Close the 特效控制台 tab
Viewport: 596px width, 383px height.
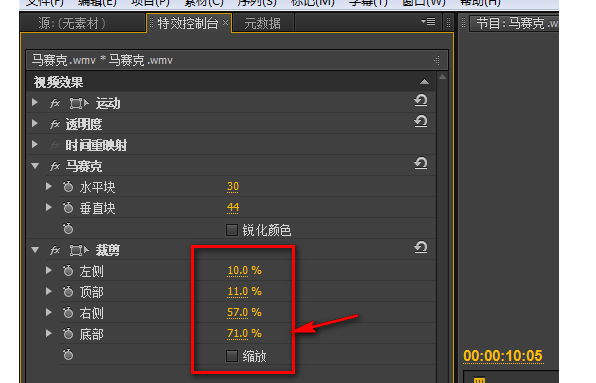(x=225, y=22)
